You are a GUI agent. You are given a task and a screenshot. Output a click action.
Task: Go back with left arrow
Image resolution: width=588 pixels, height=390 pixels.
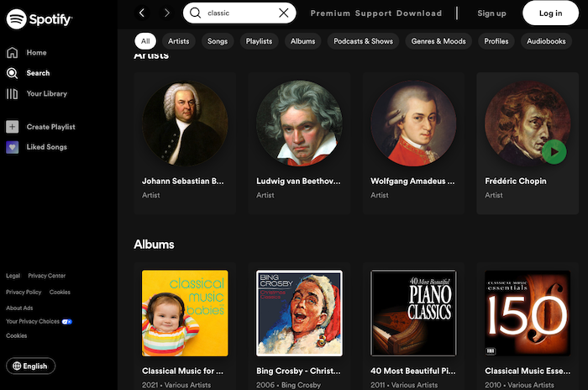point(142,13)
